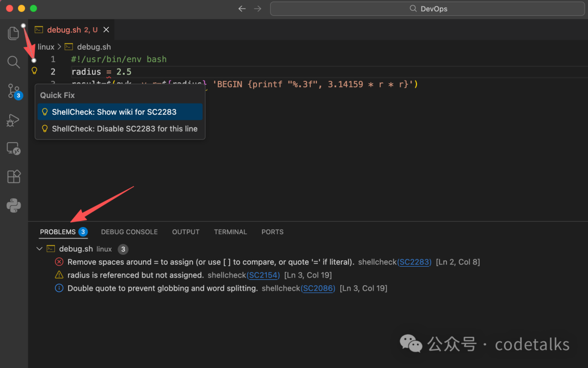This screenshot has width=588, height=368.
Task: Open the SC2283 shellcheck link
Action: tap(414, 262)
